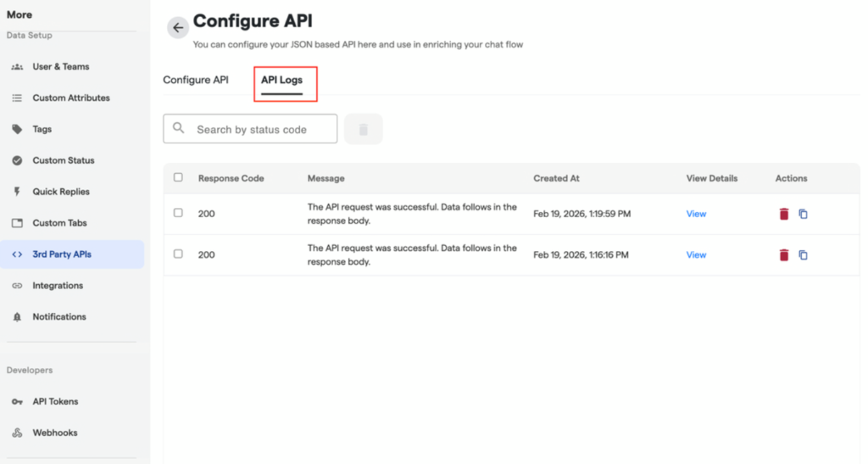Click the Custom Status checkmark icon
Screen dimensions: 868x464
[x=17, y=160]
